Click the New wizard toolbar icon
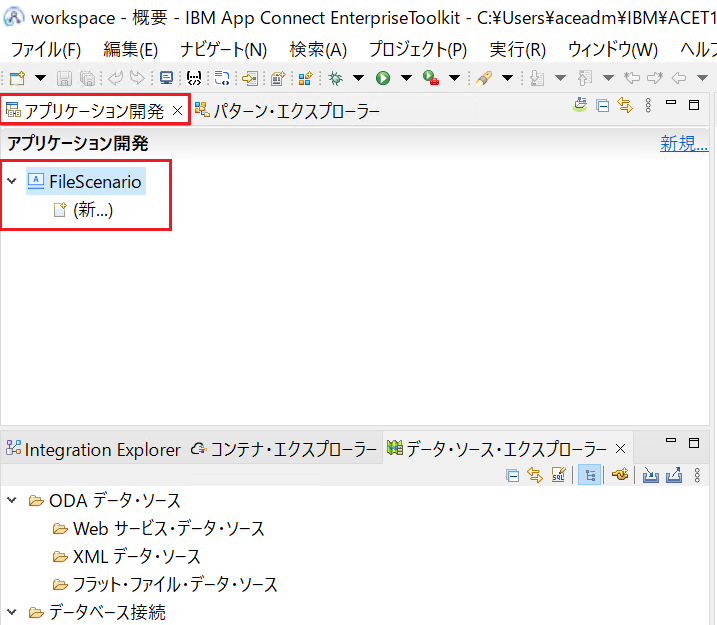This screenshot has width=717, height=625. pos(18,78)
